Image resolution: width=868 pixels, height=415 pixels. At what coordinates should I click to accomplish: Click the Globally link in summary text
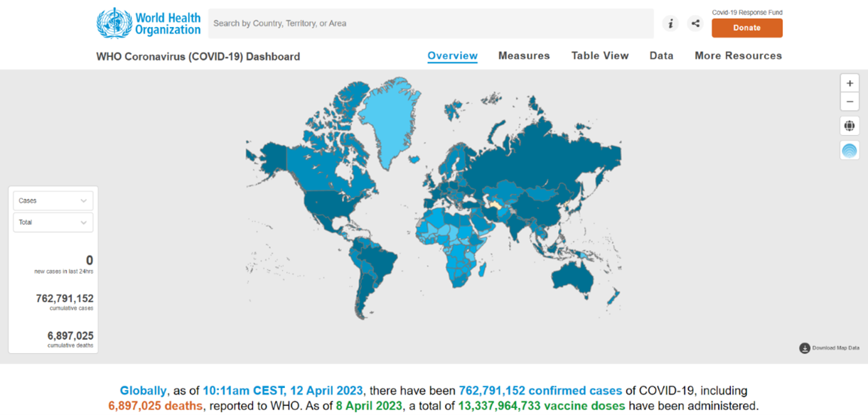tap(143, 391)
